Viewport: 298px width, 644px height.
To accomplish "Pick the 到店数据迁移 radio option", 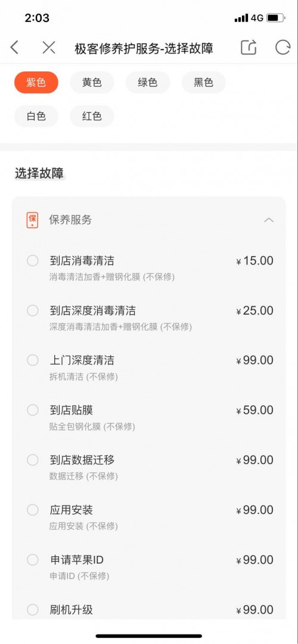I will click(x=32, y=460).
